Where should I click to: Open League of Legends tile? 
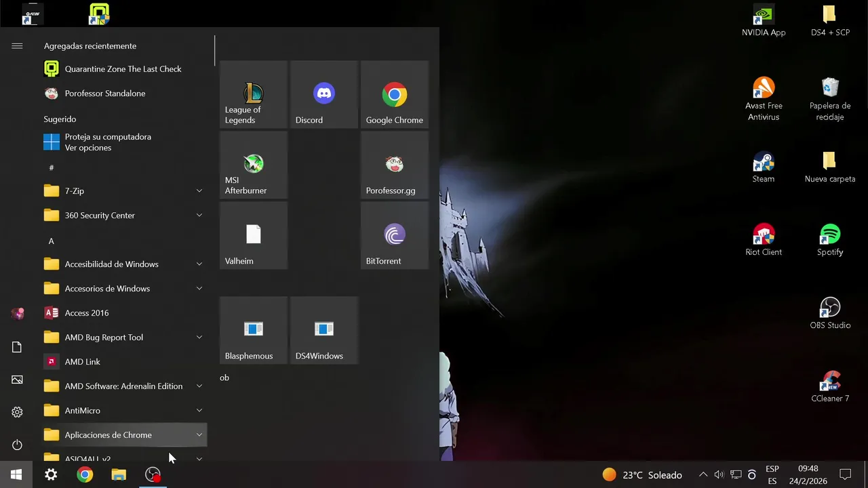pyautogui.click(x=254, y=94)
